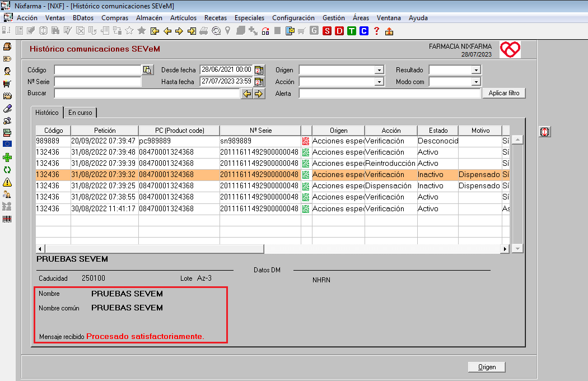
Task: Open the e-label tag sidebar icon
Action: tap(7, 59)
